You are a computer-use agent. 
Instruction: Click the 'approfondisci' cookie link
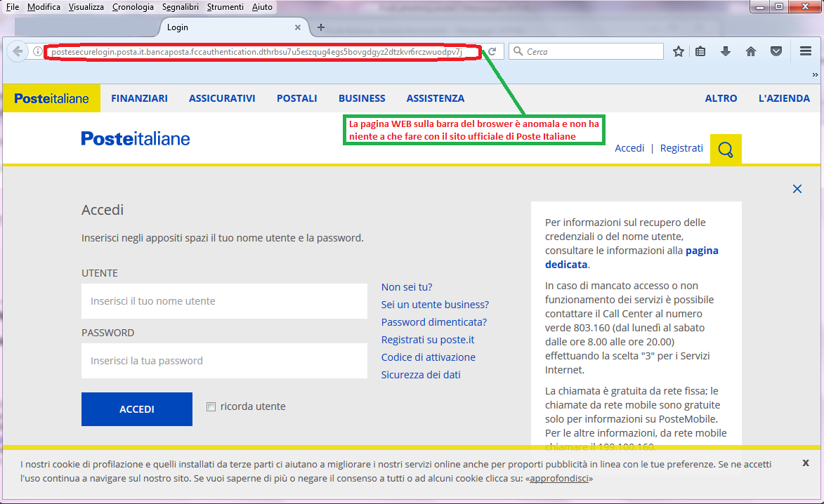(x=559, y=478)
